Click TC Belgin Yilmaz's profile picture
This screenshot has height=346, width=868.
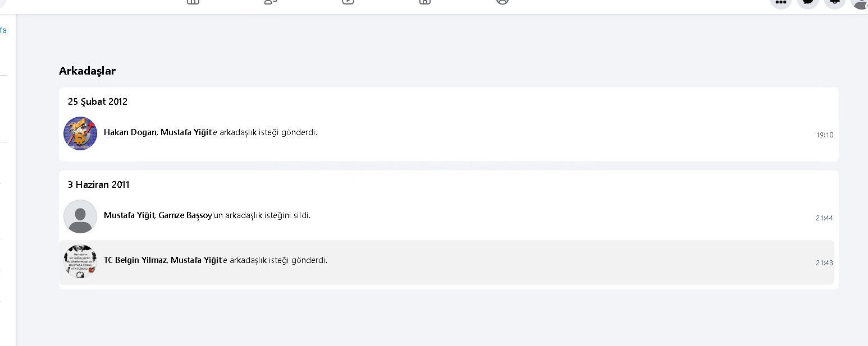click(80, 261)
